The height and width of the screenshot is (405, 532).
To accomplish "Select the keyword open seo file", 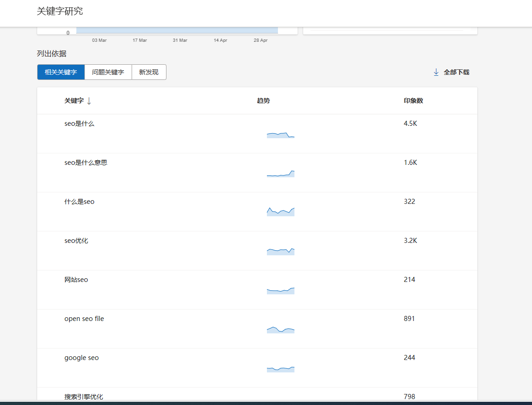I will tap(84, 319).
